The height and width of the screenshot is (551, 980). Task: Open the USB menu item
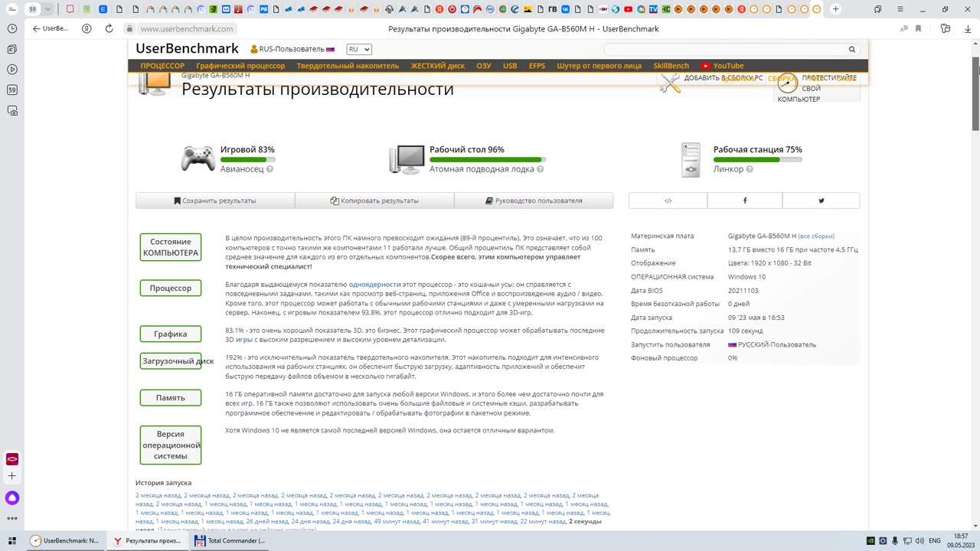510,66
